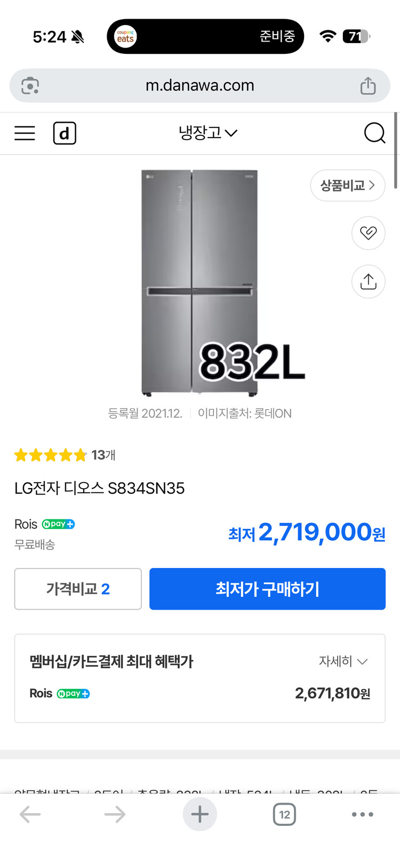Screen dimensions: 400x868
Task: Tap the 가격비교 2 button
Action: pos(78,589)
